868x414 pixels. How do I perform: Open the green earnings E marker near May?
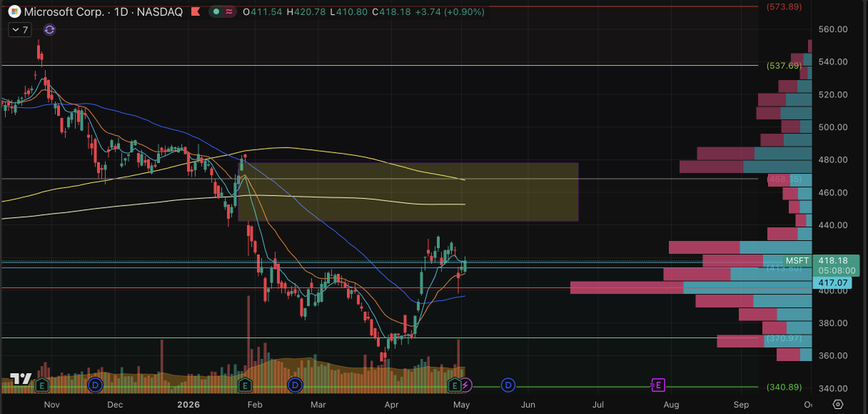(x=455, y=384)
